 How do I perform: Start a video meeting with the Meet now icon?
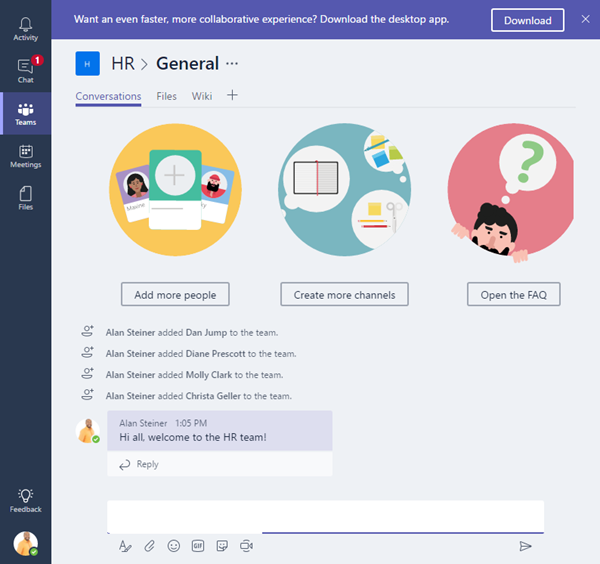[x=246, y=546]
